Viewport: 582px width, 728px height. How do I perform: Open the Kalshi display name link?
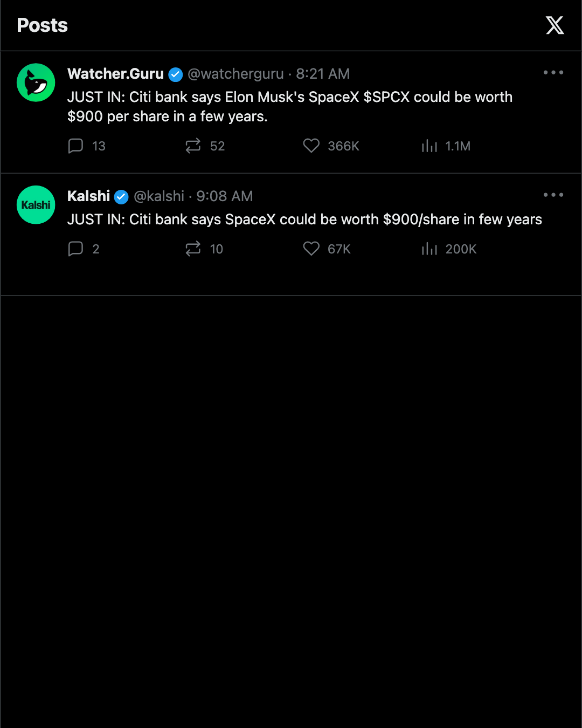(x=88, y=196)
